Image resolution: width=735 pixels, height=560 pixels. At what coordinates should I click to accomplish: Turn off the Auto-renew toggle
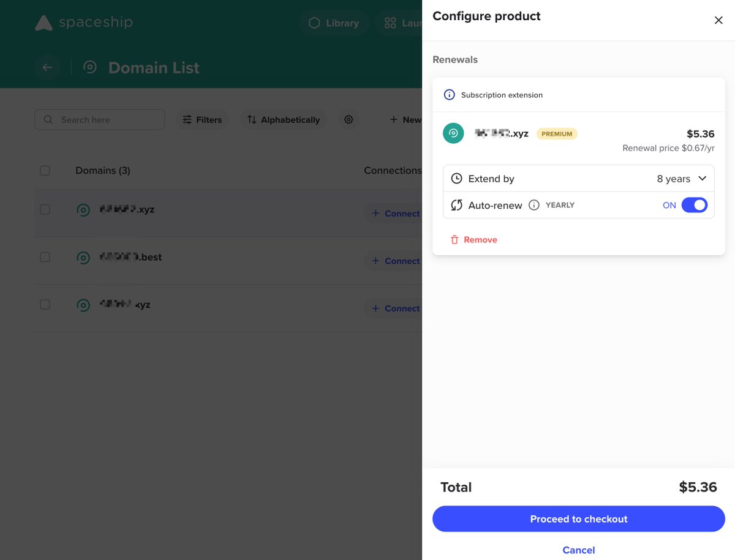(695, 205)
